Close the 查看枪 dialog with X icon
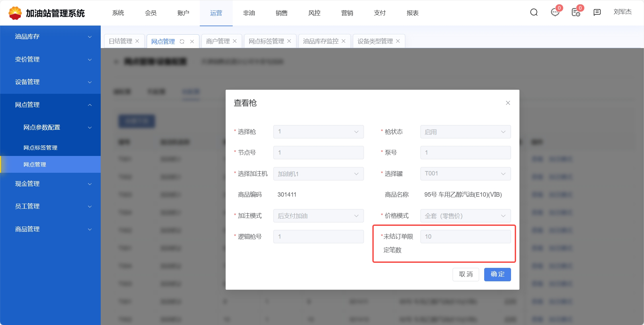 pos(508,103)
